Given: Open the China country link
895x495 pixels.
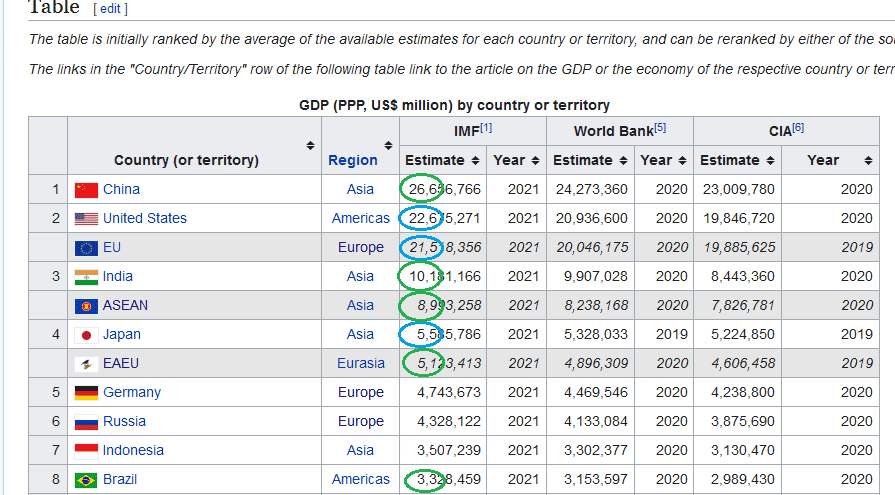Looking at the screenshot, I should click(121, 189).
